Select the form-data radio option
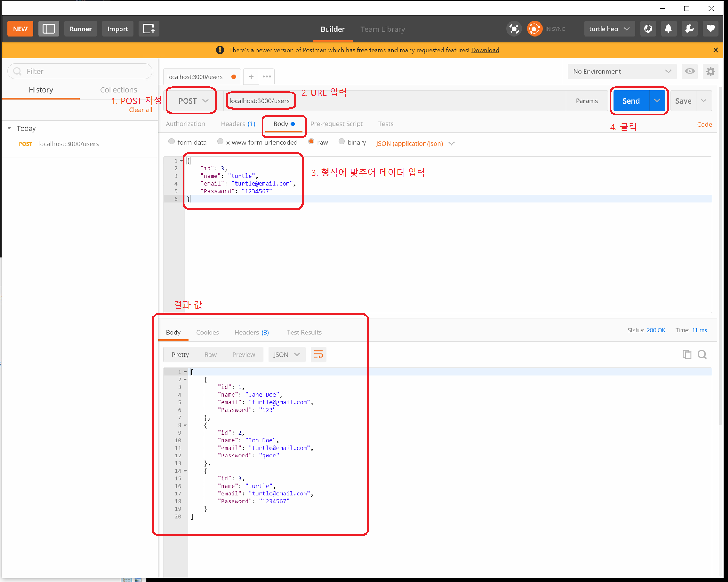728x582 pixels. tap(172, 142)
